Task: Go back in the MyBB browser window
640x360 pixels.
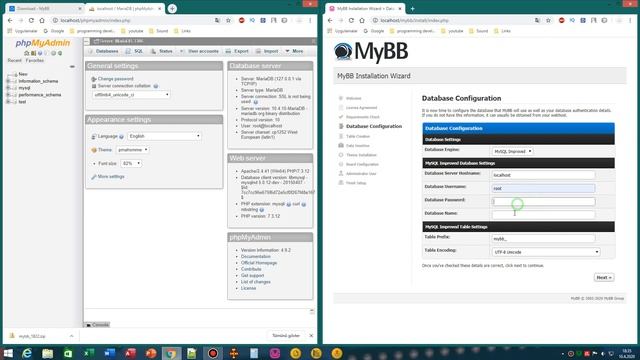Action: point(330,20)
